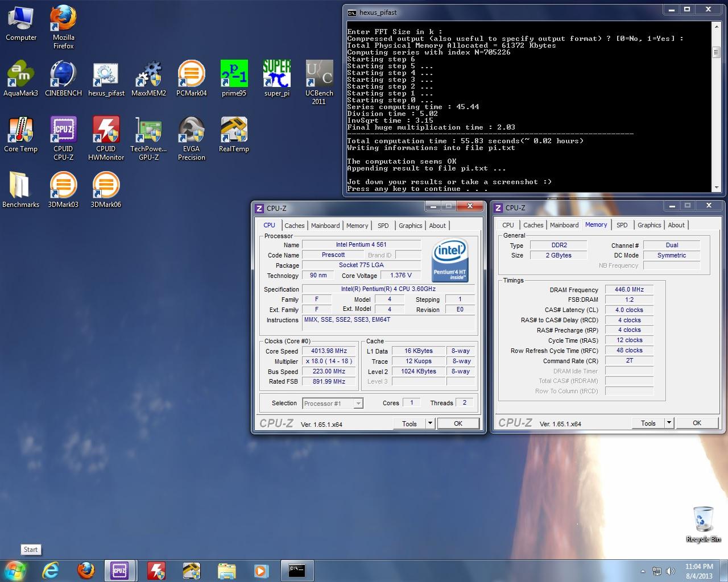This screenshot has width=728, height=582.
Task: Select the CINEBENCH desktop shortcut
Action: (63, 78)
